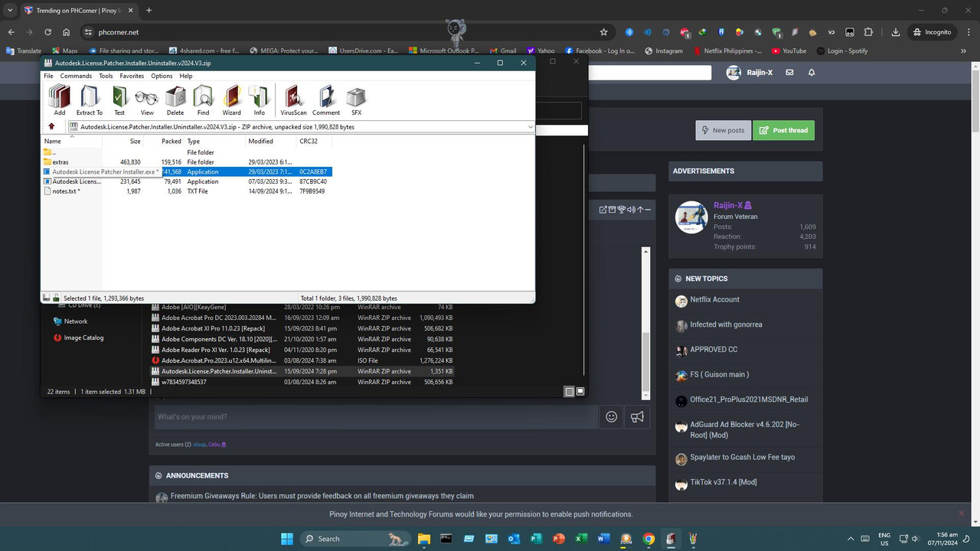Open WinRAR Tools menu
Screen dimensions: 980x551
tap(106, 76)
